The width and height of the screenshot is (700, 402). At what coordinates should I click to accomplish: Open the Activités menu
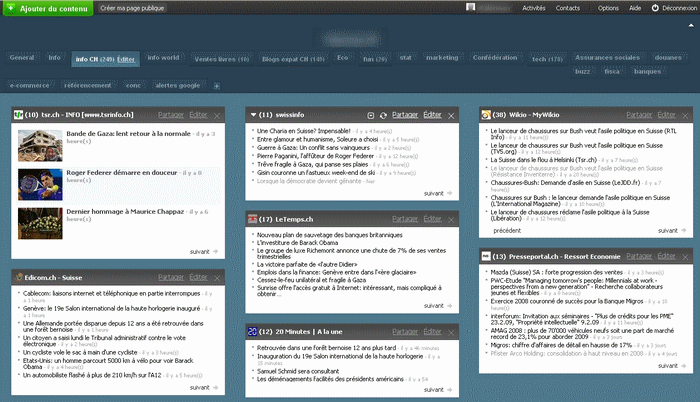[x=534, y=8]
